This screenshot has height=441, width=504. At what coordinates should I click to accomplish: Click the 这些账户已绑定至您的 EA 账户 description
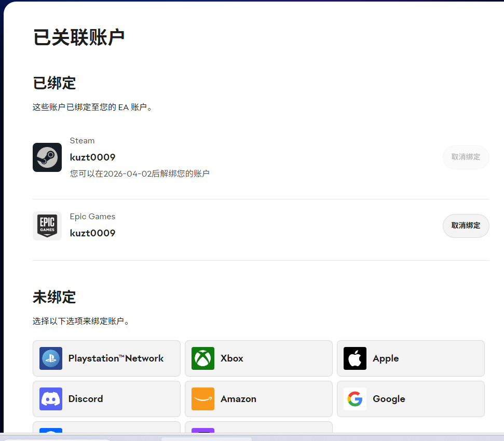(x=92, y=108)
